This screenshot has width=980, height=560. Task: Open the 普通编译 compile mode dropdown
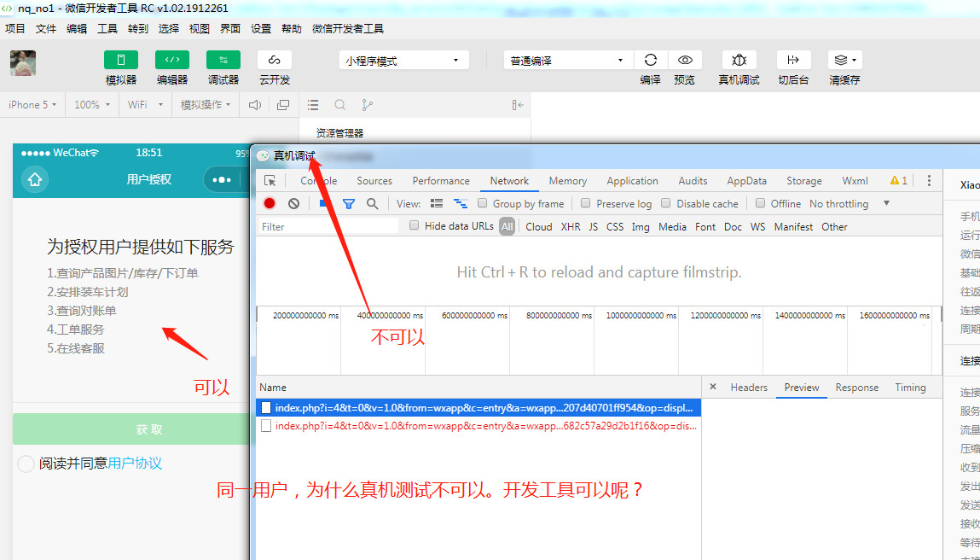pyautogui.click(x=568, y=61)
